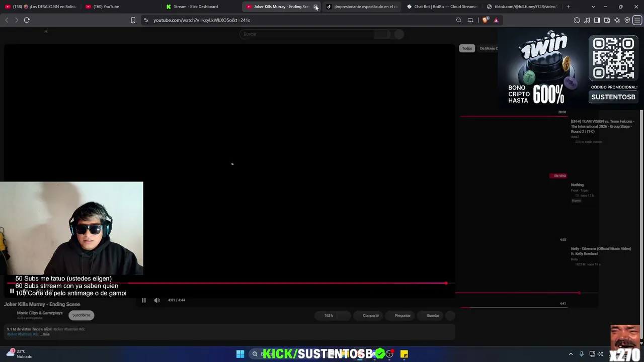Image resolution: width=644 pixels, height=362 pixels.
Task: Open the Leo AI sparkle icon
Action: click(617, 20)
